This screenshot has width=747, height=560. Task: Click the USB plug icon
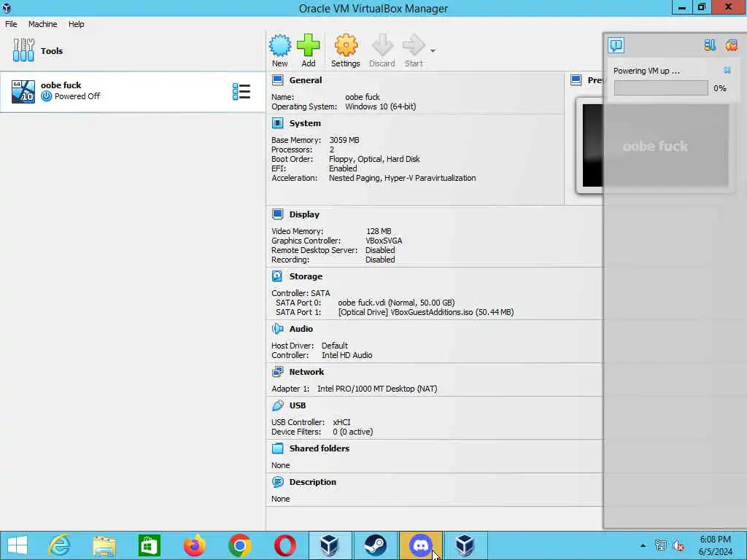[x=277, y=405]
